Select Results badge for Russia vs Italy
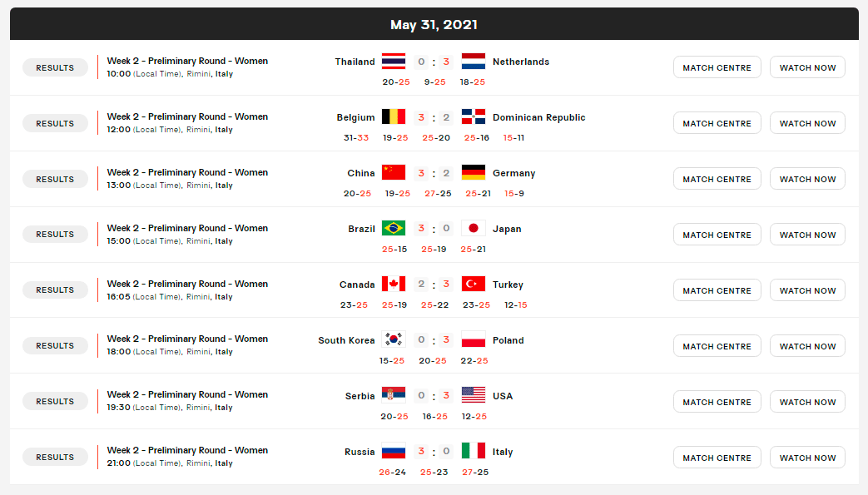This screenshot has width=868, height=495. 55,458
